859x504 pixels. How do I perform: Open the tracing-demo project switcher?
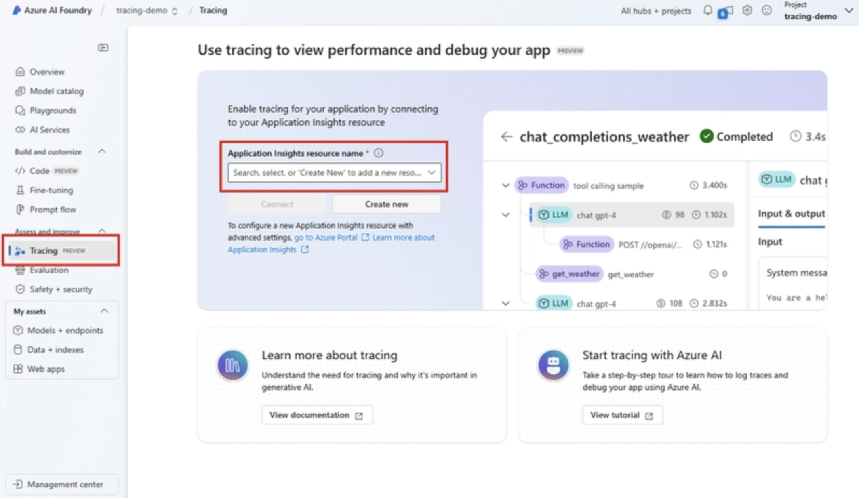coord(147,10)
